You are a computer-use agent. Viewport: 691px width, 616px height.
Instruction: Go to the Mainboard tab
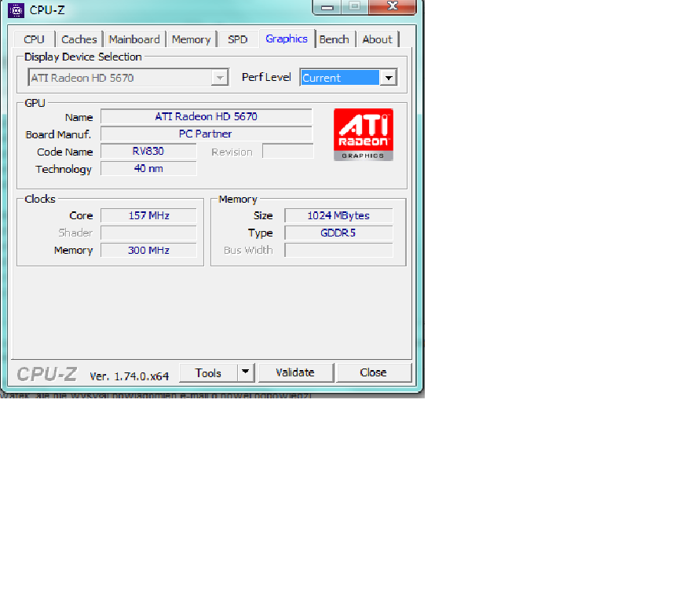coord(134,39)
